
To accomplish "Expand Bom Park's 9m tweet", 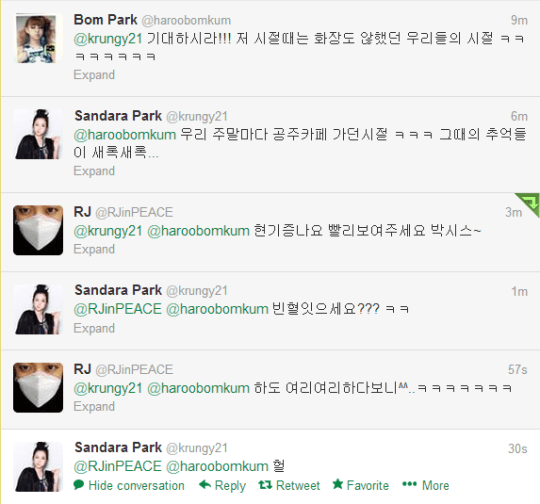I will click(x=94, y=75).
